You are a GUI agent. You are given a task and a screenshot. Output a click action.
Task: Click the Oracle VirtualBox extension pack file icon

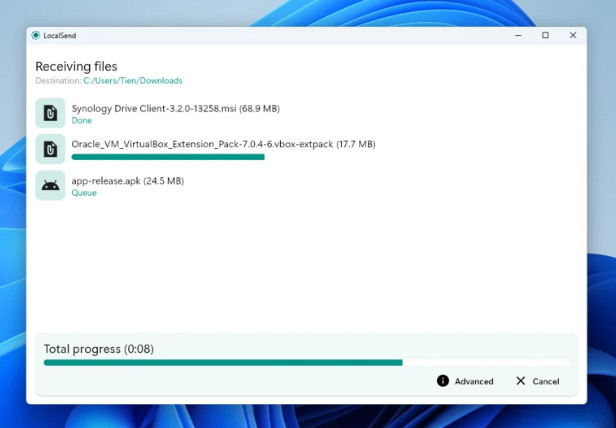coord(50,149)
